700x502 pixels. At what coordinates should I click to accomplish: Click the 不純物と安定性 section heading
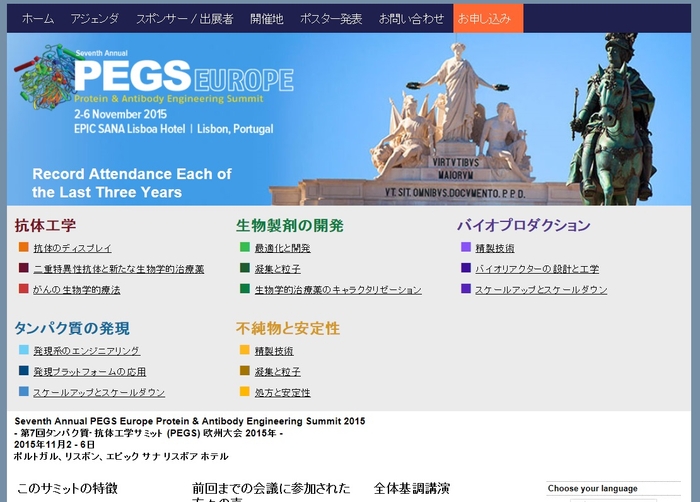pos(288,329)
